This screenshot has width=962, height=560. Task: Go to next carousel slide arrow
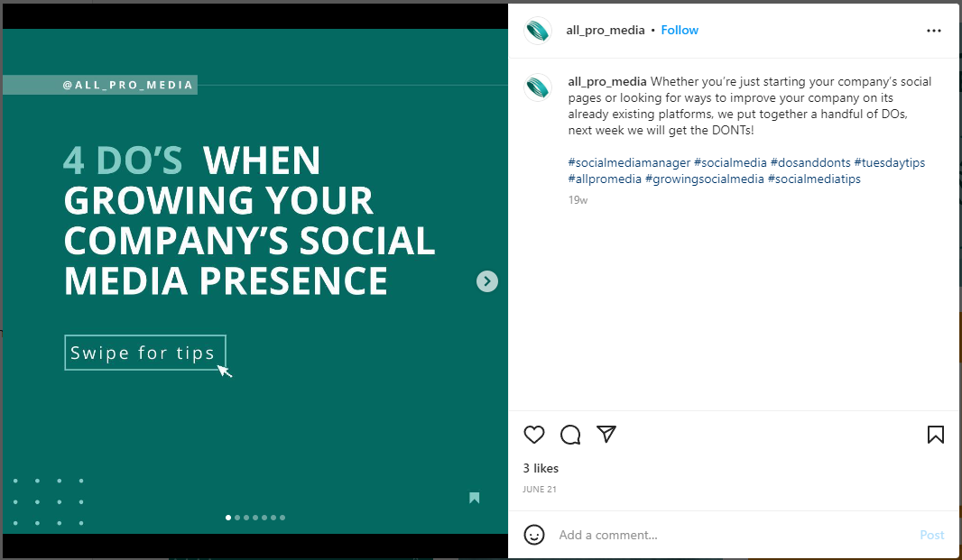click(x=487, y=281)
